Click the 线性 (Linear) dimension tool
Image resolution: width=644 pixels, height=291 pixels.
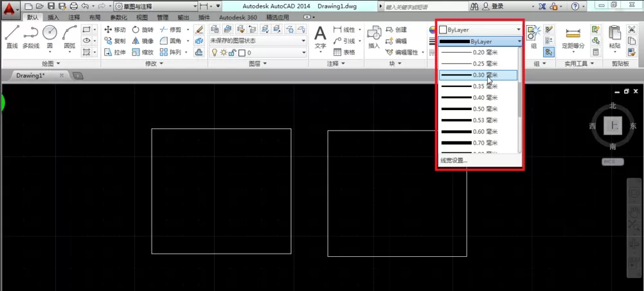pyautogui.click(x=344, y=30)
